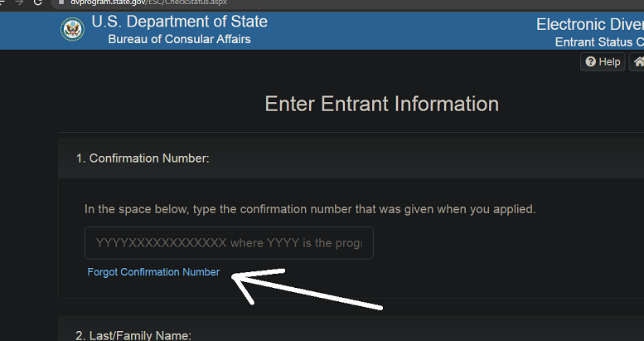Click the question mark icon beside Help
644x341 pixels.
(x=591, y=61)
